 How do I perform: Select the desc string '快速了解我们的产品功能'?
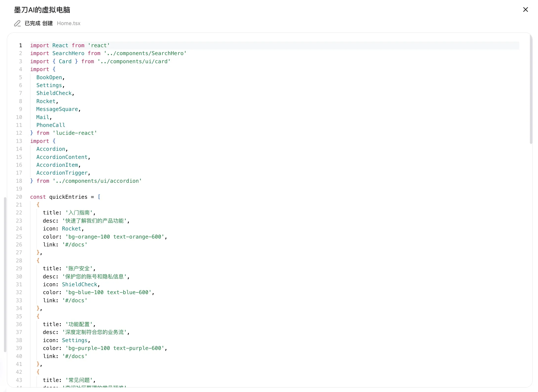coord(95,221)
